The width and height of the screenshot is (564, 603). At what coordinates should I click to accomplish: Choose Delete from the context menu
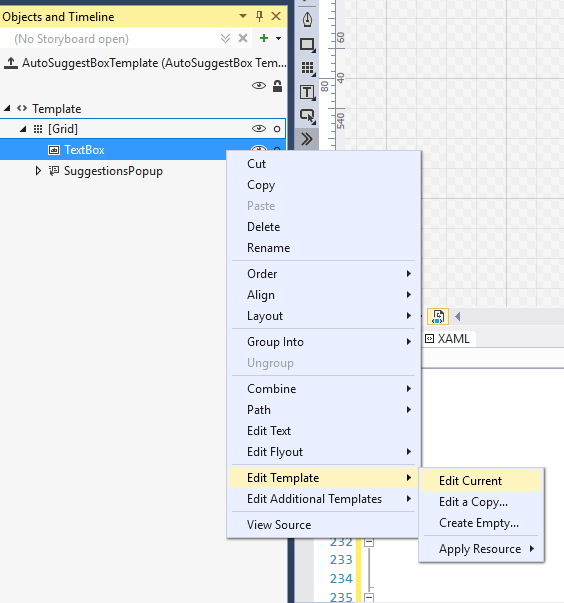(x=324, y=227)
